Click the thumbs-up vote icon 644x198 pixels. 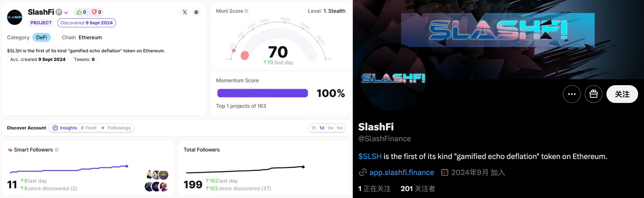[x=79, y=12]
